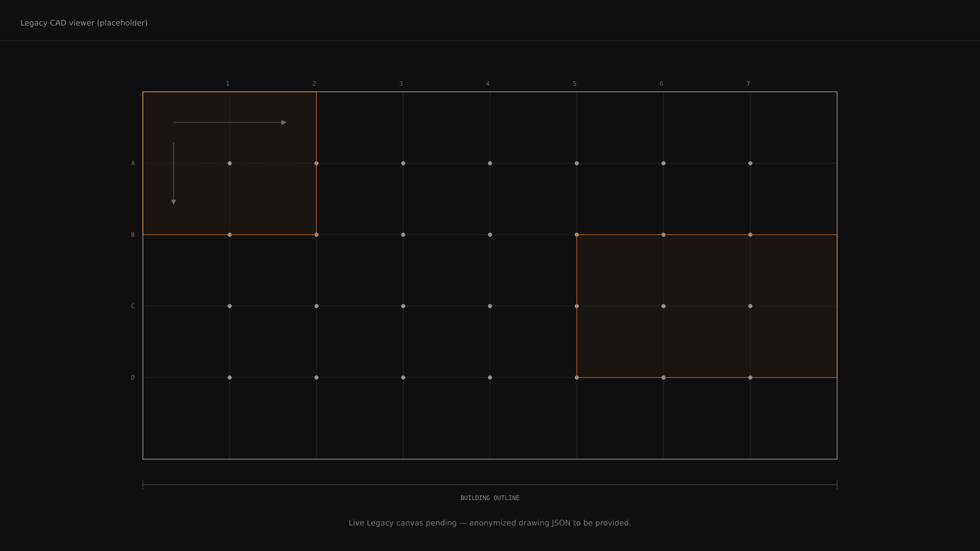
Task: Select the orange highlighted zone containing node C-6
Action: click(x=707, y=306)
